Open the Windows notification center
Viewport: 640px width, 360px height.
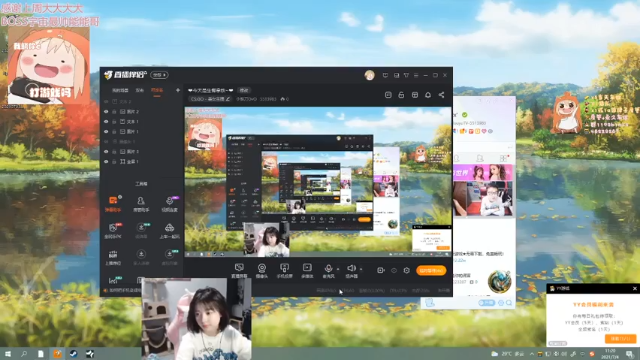[x=630, y=354]
